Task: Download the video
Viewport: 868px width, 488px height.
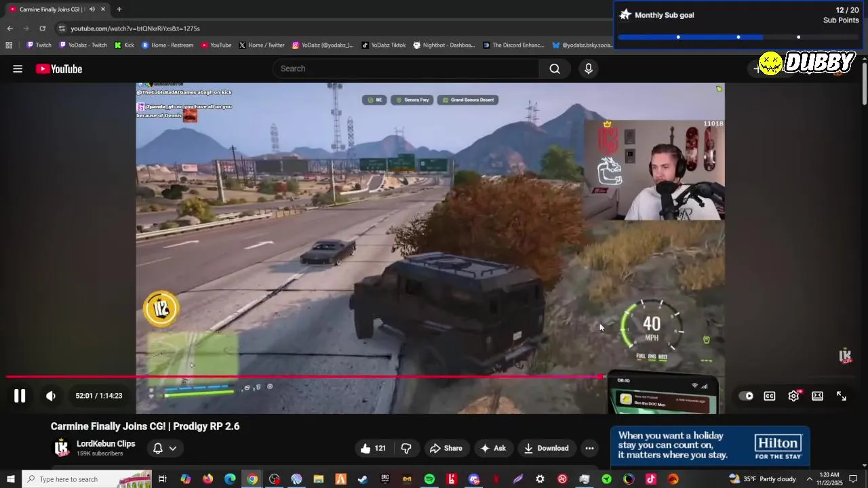Action: click(x=546, y=448)
